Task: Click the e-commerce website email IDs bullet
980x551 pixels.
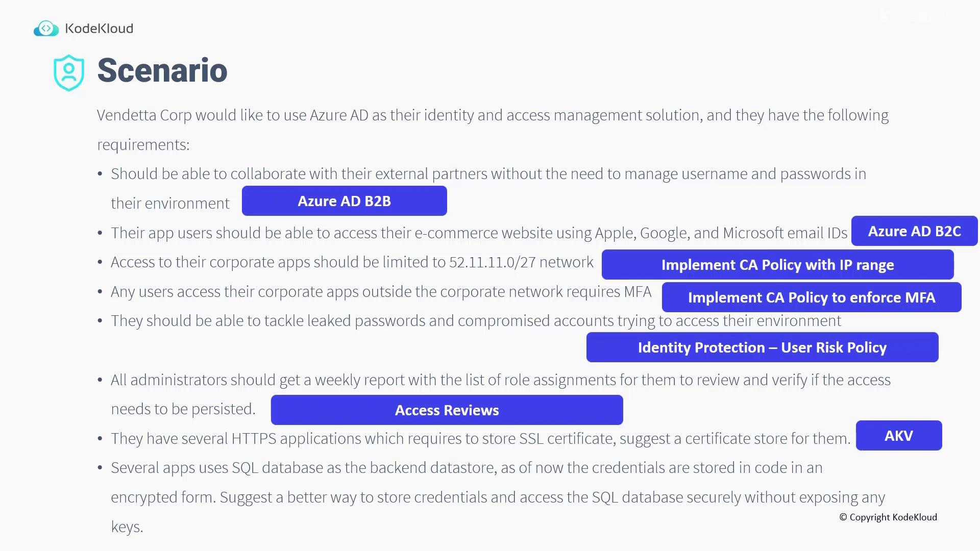Action: pyautogui.click(x=479, y=233)
